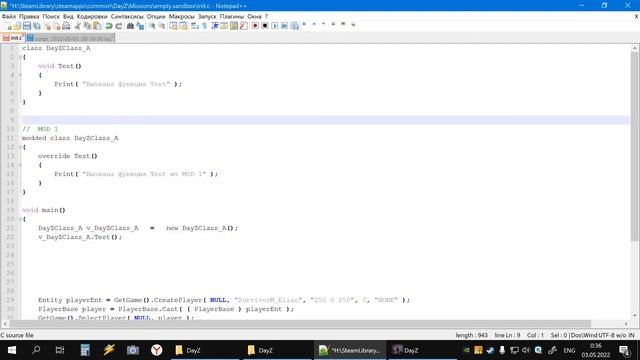Click the 'length : 943' status entry
This screenshot has height=360, width=640.
tap(471, 335)
